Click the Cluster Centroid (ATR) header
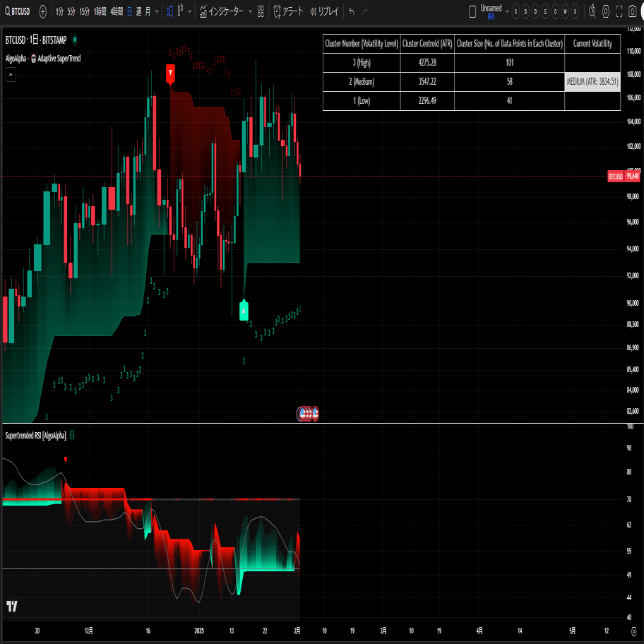Viewport: 644px width, 644px height. (x=427, y=44)
